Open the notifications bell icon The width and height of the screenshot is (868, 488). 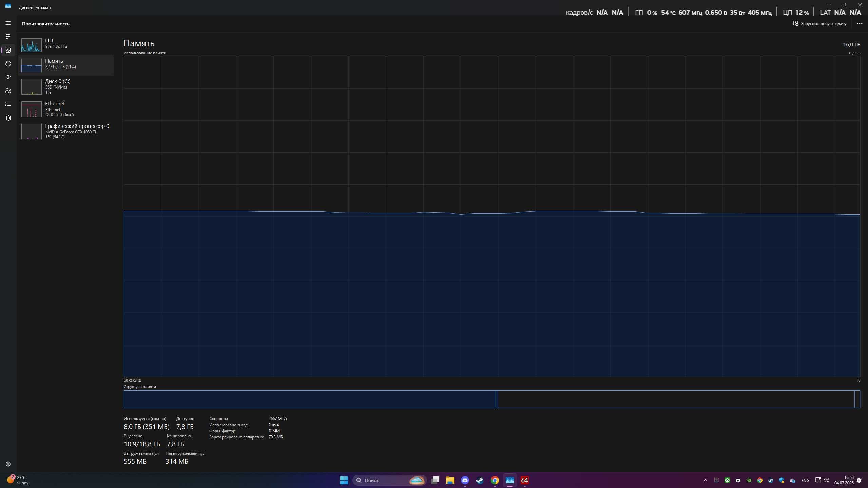859,480
